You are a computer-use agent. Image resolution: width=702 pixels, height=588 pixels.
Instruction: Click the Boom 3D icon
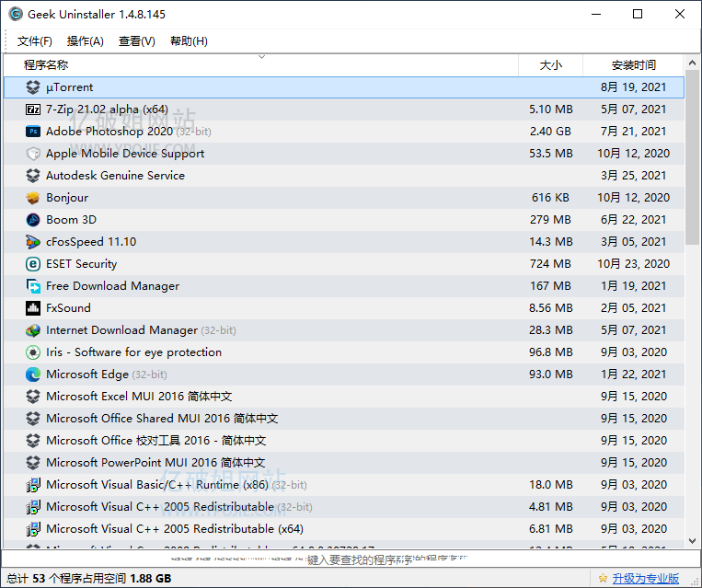click(x=33, y=219)
